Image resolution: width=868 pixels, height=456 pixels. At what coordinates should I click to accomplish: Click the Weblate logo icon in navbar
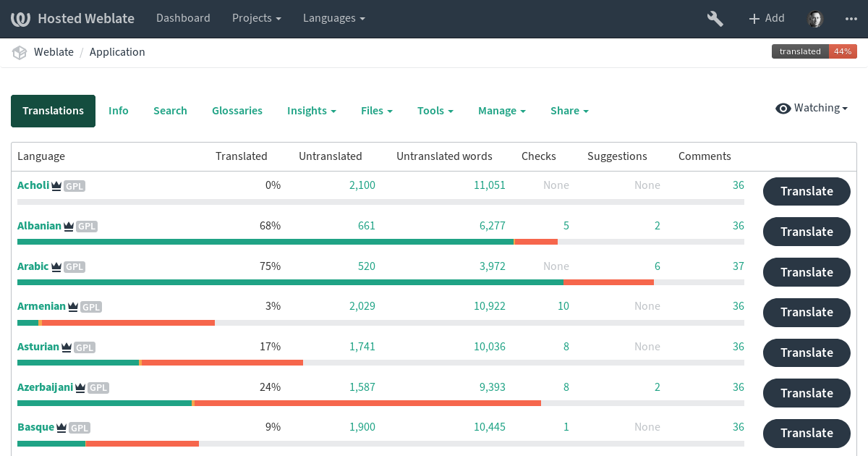tap(20, 19)
